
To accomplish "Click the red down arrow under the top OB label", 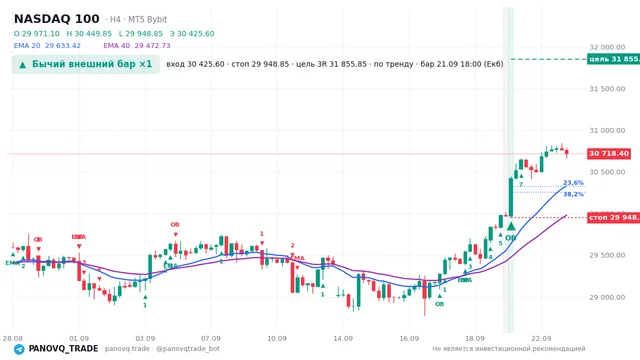I will pos(176,234).
